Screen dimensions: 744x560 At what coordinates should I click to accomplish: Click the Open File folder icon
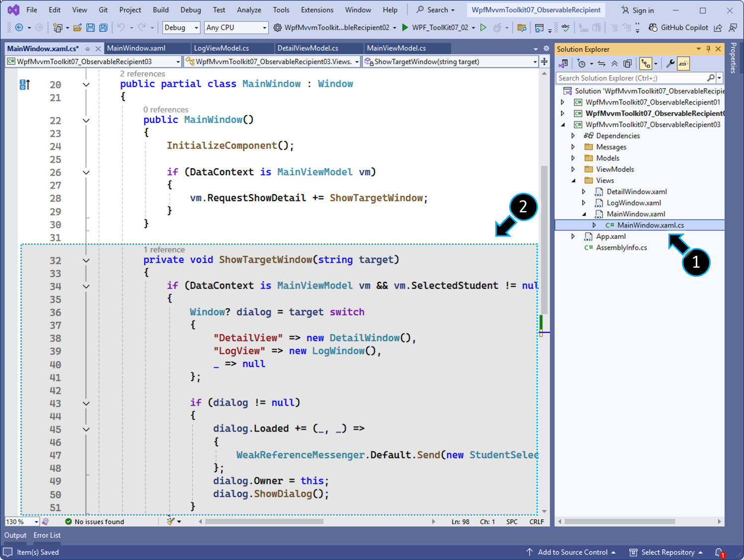point(77,28)
